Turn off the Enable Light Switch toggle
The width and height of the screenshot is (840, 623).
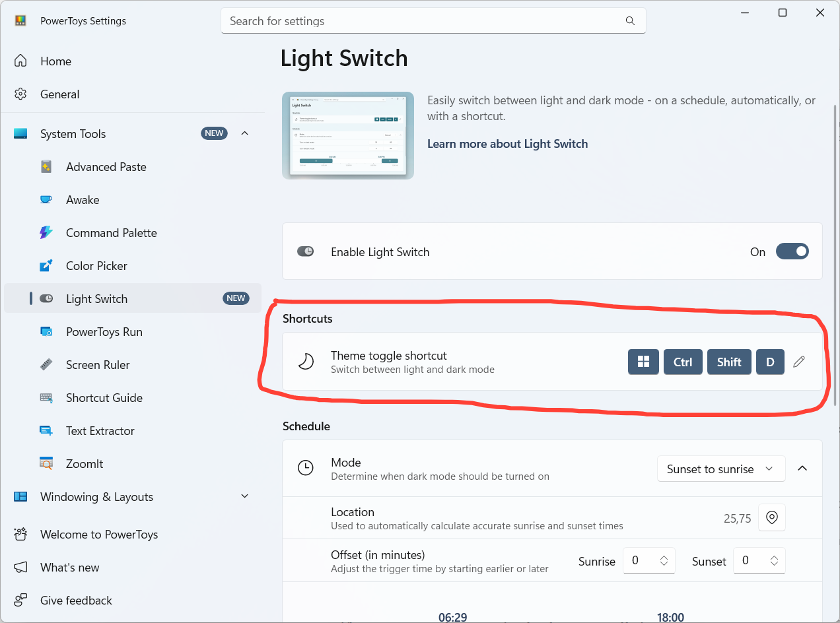pos(792,251)
